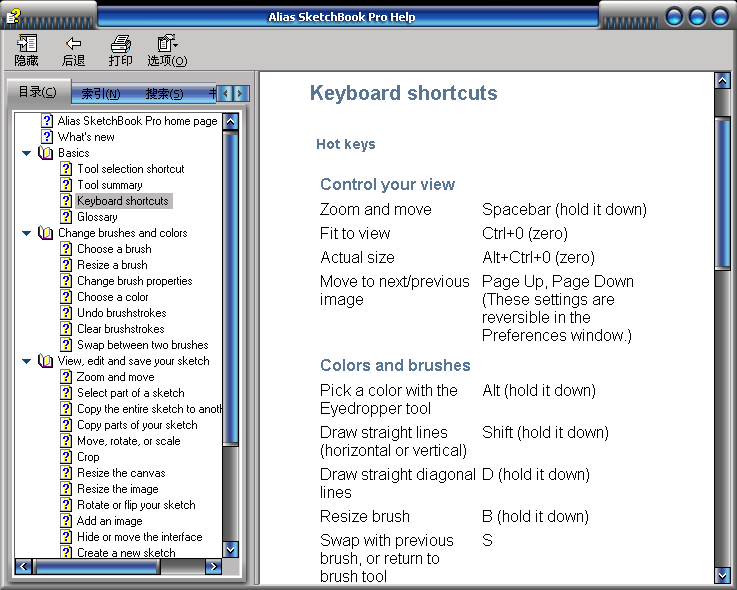Collapse the Change brushes and colors node
This screenshot has width=737, height=590.
[x=27, y=233]
